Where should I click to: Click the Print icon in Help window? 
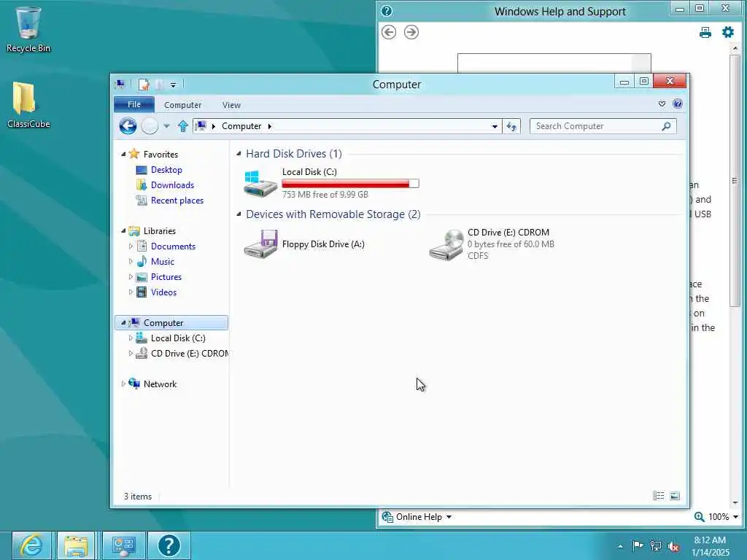[x=705, y=32]
